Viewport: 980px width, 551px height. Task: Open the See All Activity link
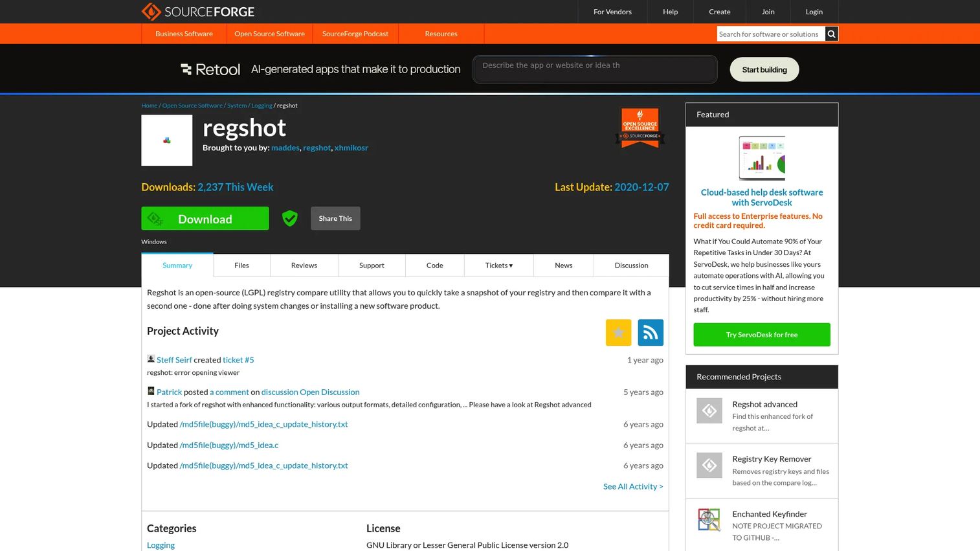[633, 486]
